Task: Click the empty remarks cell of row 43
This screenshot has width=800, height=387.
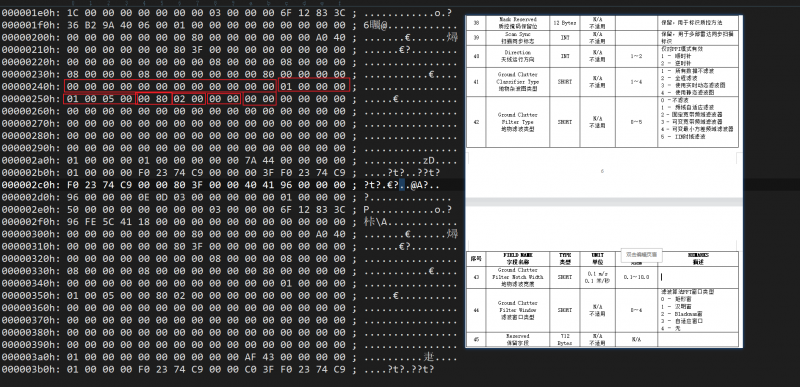Action: click(698, 277)
